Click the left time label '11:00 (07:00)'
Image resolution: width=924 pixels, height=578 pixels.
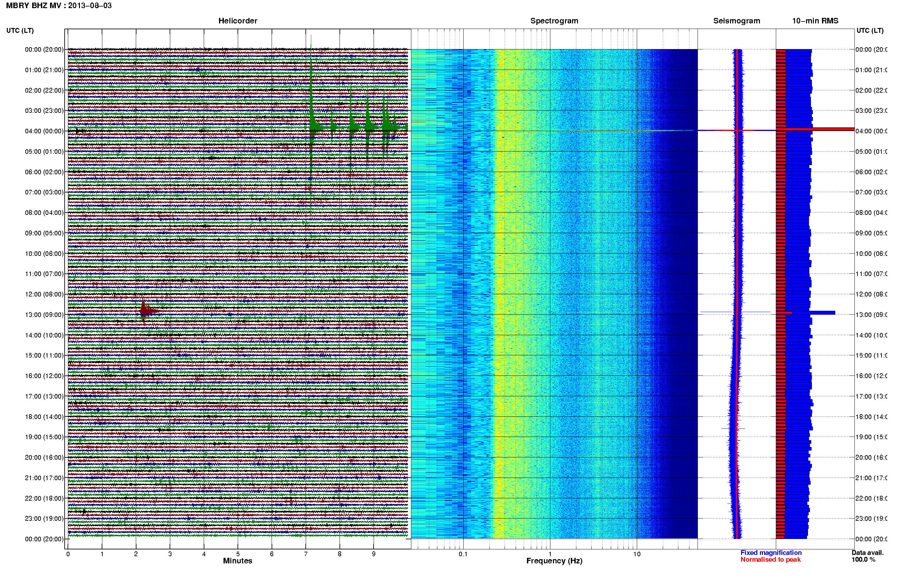[x=44, y=274]
